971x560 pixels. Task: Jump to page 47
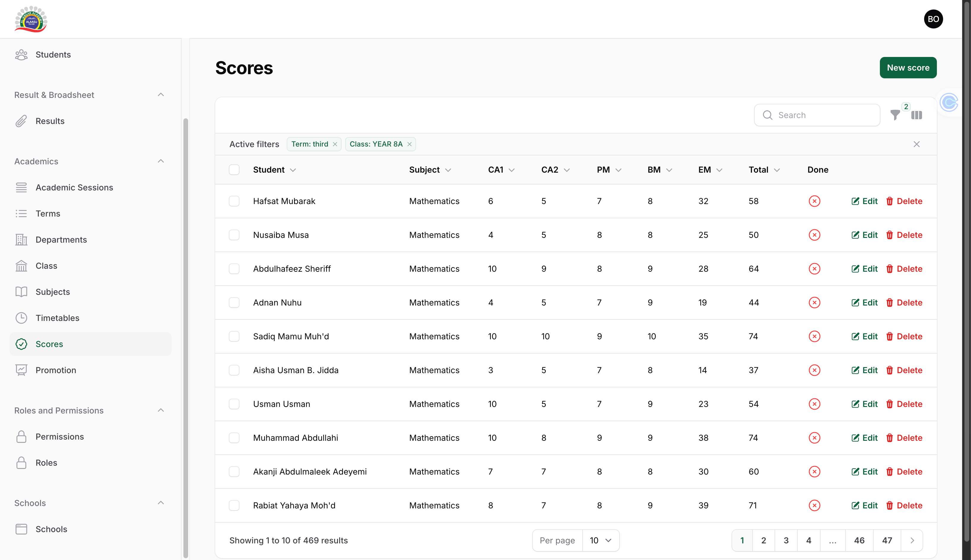[887, 540]
